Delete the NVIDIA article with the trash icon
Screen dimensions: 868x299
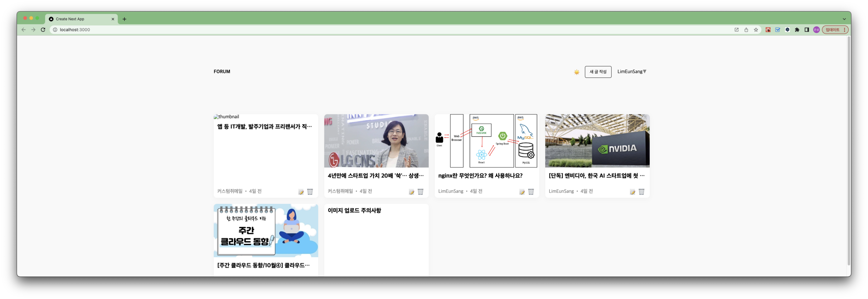pos(642,192)
